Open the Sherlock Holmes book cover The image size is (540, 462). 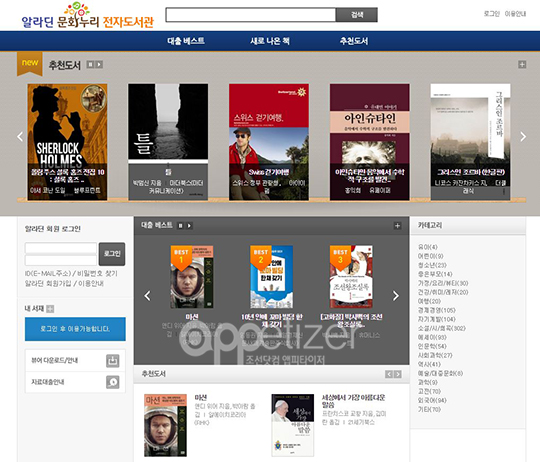coord(67,141)
